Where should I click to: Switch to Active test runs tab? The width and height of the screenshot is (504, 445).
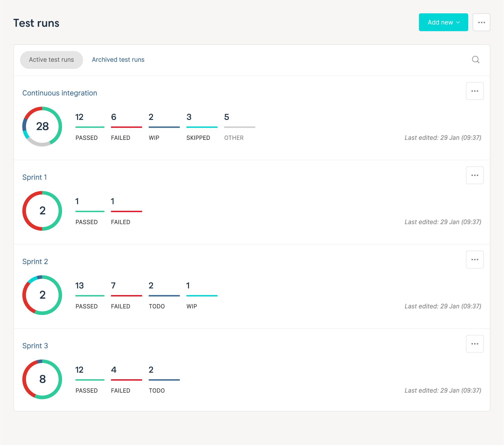pyautogui.click(x=51, y=60)
